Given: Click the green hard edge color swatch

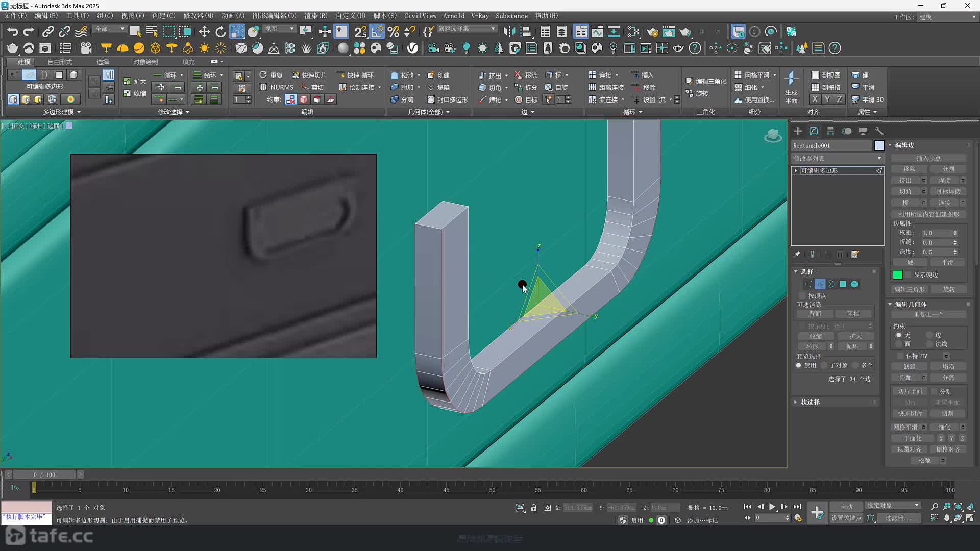Looking at the screenshot, I should click(x=897, y=275).
